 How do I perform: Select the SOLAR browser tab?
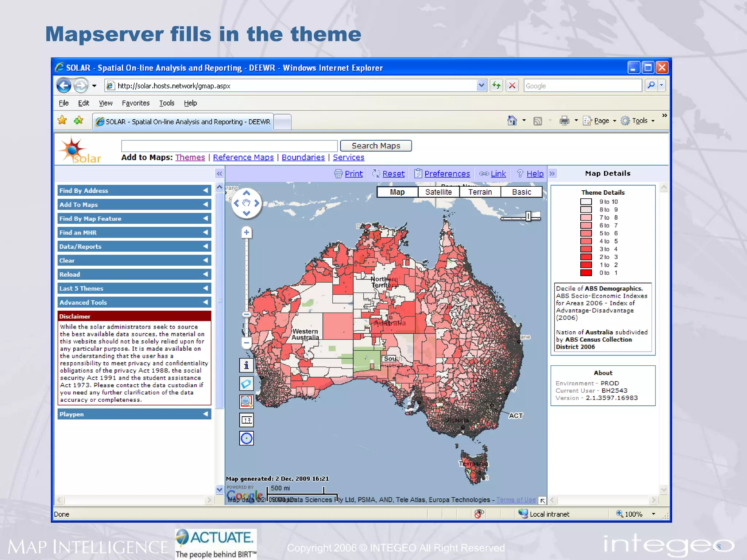pos(183,122)
